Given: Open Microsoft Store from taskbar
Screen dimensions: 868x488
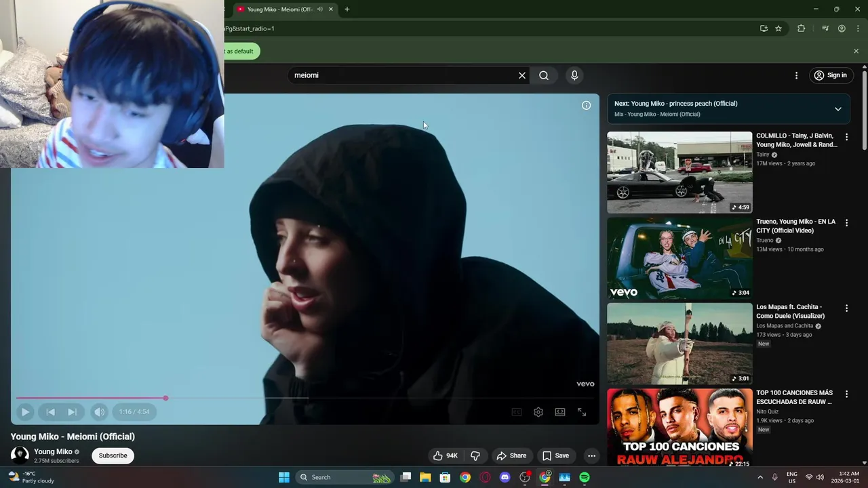Looking at the screenshot, I should point(445,477).
